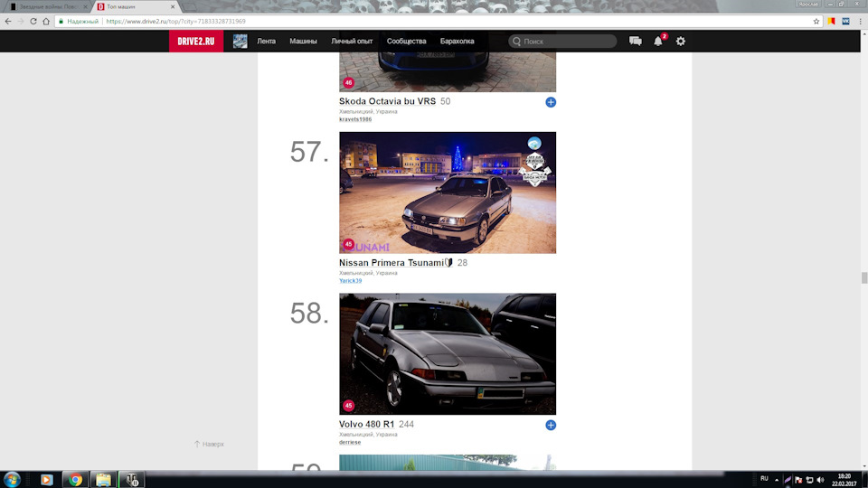This screenshot has height=488, width=868.
Task: Open Лента menu item
Action: point(266,42)
